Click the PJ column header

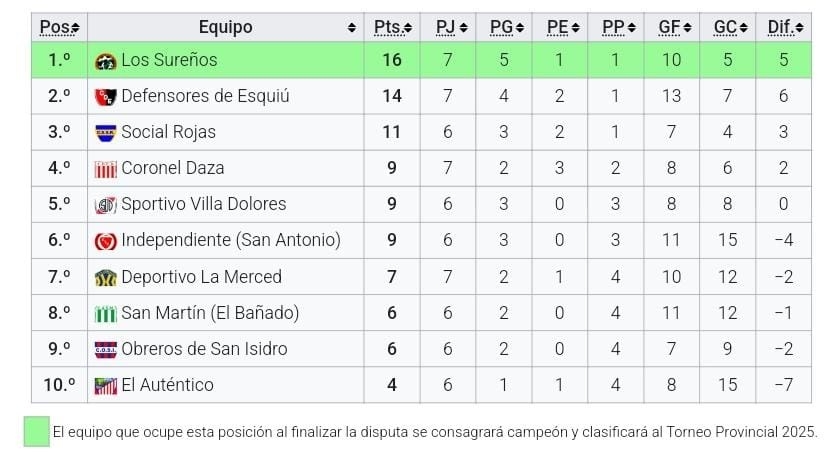(x=446, y=27)
